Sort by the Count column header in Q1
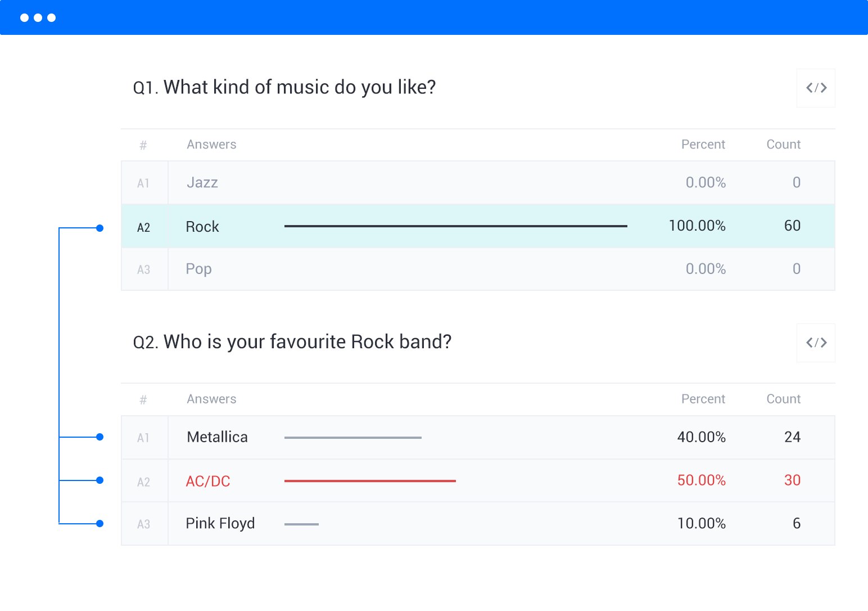868x611 pixels. click(x=783, y=144)
